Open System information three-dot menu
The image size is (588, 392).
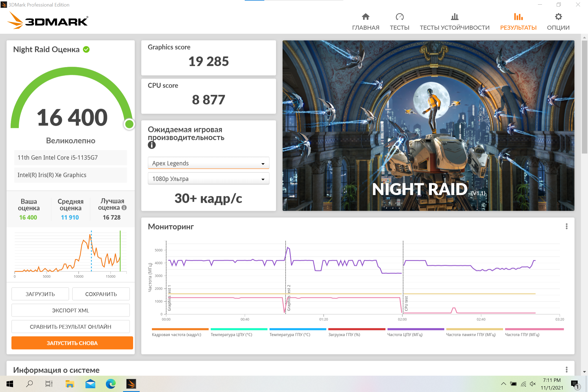click(566, 370)
